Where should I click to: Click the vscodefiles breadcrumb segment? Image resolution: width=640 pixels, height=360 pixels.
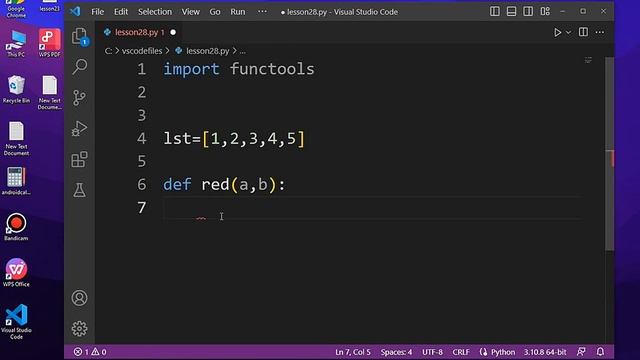(x=142, y=51)
